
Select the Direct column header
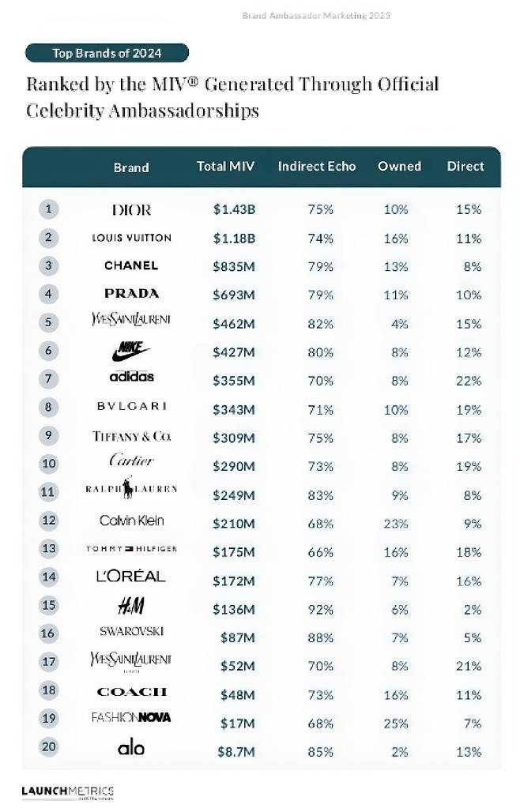(465, 167)
